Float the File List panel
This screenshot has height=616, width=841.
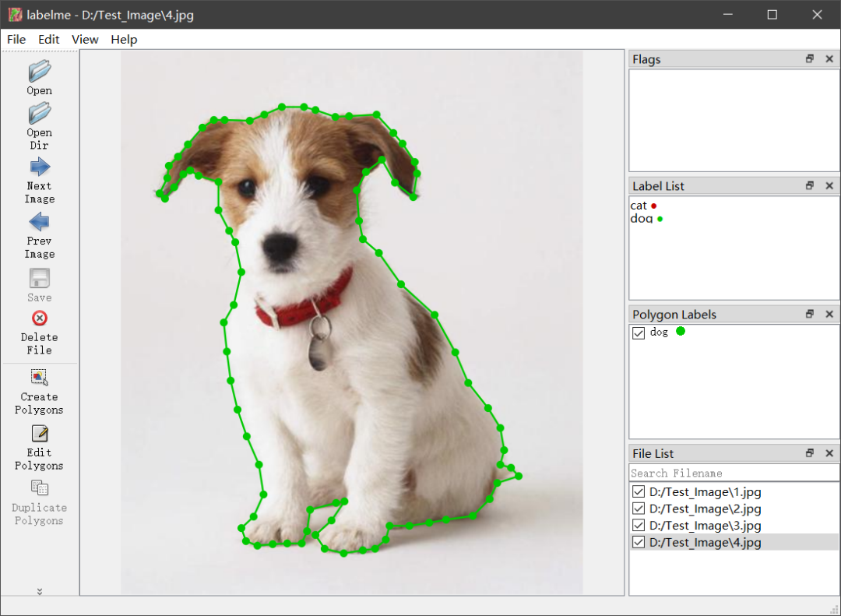click(810, 453)
